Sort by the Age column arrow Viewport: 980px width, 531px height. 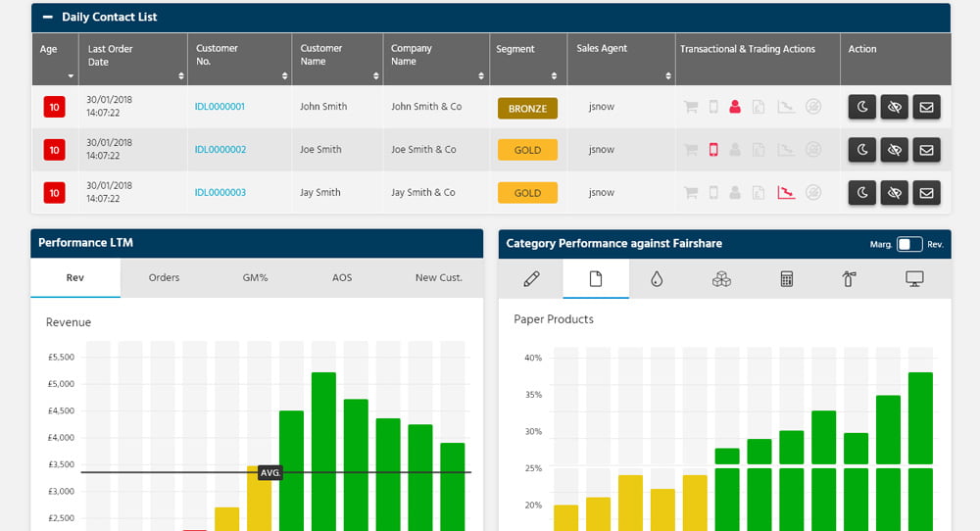[x=71, y=75]
